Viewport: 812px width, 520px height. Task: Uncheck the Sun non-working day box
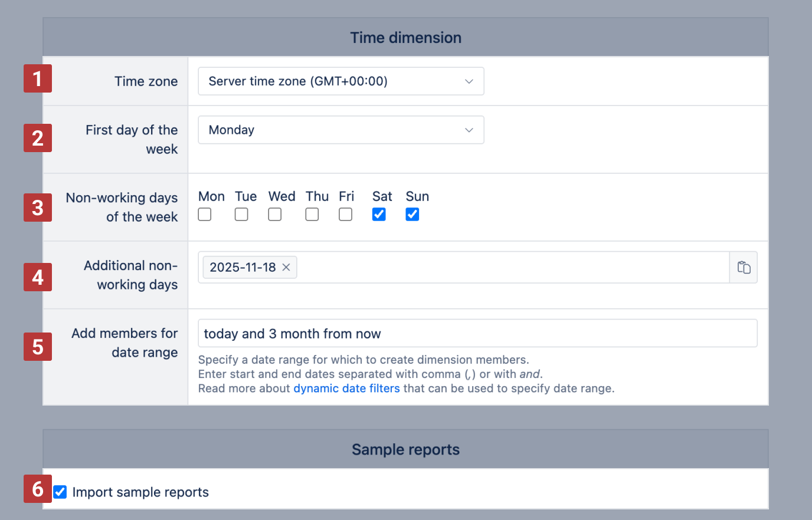412,215
